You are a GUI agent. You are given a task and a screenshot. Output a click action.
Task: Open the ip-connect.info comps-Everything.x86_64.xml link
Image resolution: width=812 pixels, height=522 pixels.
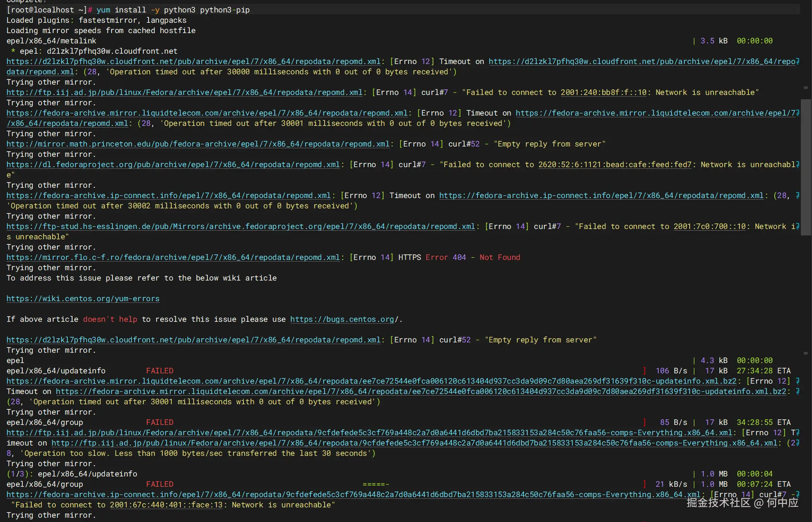click(x=353, y=495)
